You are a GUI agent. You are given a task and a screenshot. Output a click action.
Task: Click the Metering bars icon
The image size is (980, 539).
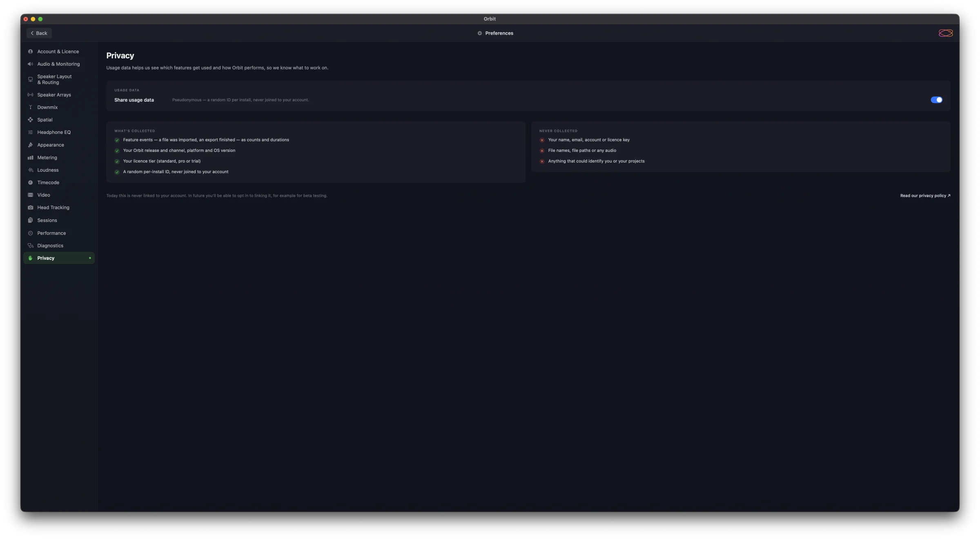(30, 158)
